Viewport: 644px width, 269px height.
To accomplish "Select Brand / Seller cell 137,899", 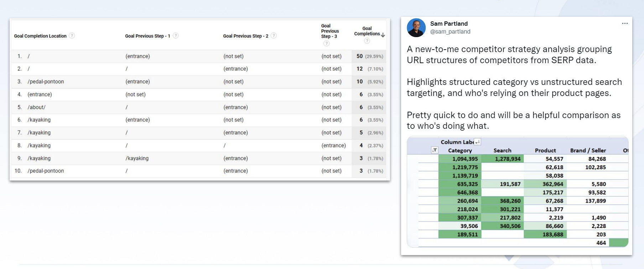I will pos(588,201).
